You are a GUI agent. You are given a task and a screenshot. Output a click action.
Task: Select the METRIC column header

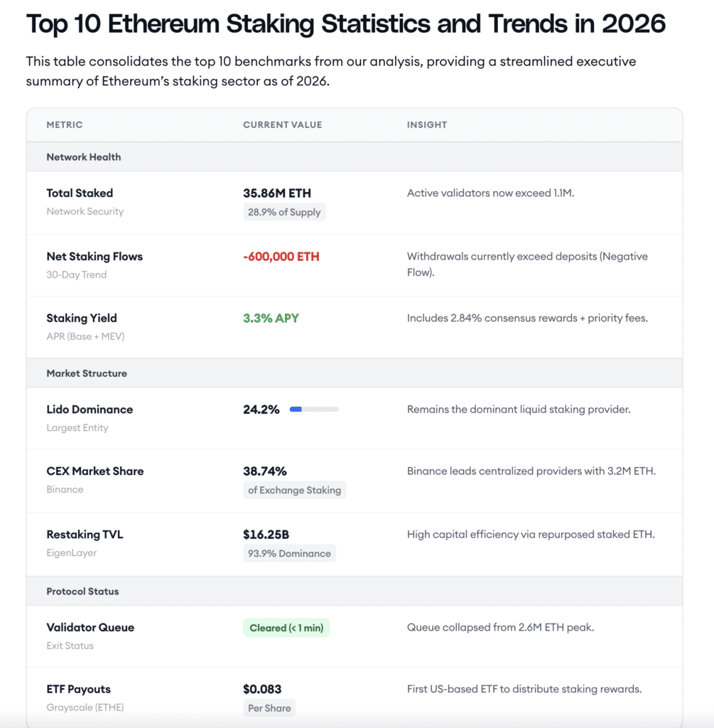(x=65, y=124)
